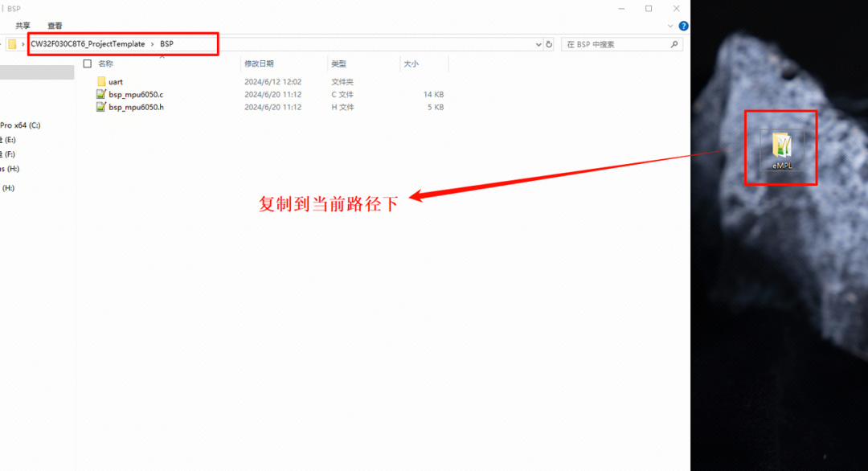Toggle the select-all checkbox in the column header
868x471 pixels.
[87, 63]
